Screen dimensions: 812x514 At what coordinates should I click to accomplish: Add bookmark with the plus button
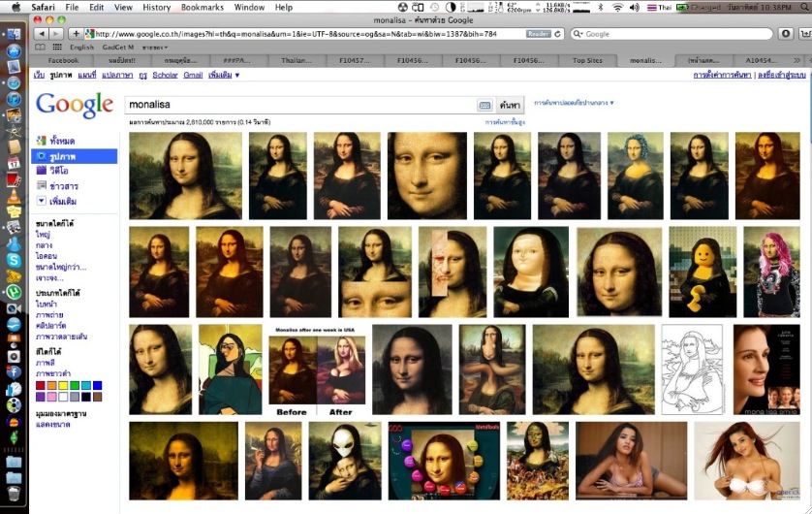[76, 34]
